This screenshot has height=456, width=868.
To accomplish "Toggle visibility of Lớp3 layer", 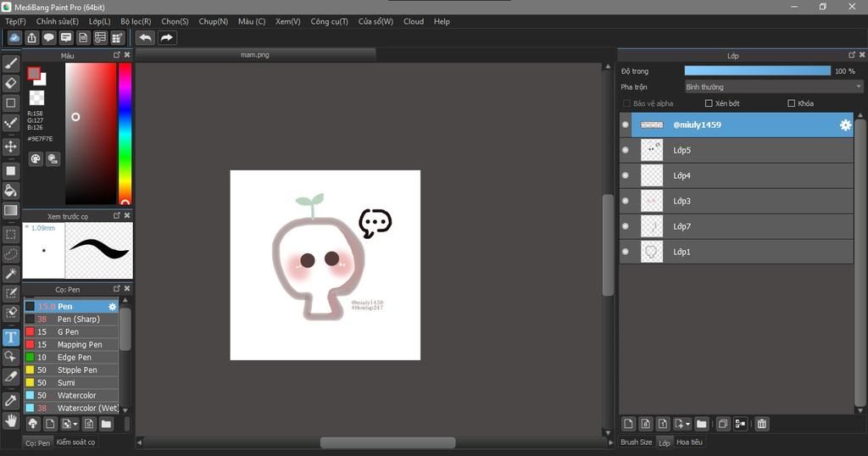I will tap(626, 201).
